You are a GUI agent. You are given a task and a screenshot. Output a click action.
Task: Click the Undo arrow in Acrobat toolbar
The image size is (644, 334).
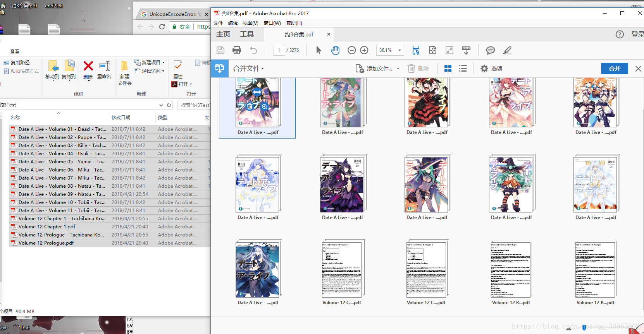click(253, 50)
